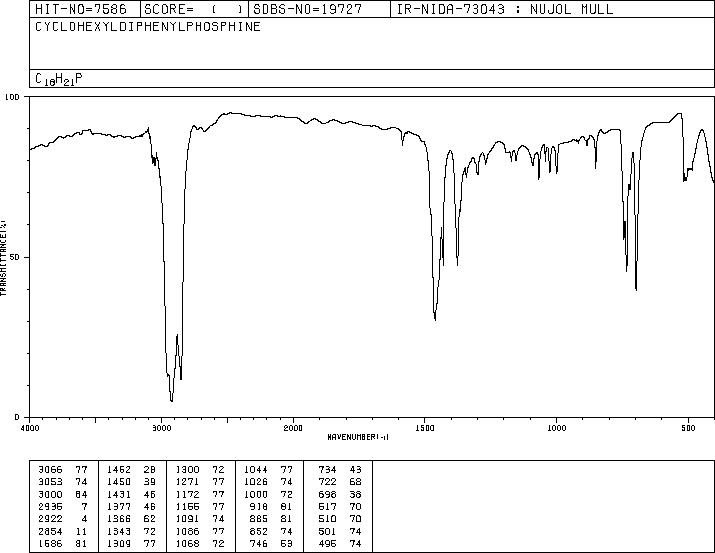Click the deepest absorption peak near 2922
Image resolution: width=715 pixels, height=553 pixels.
pos(171,401)
